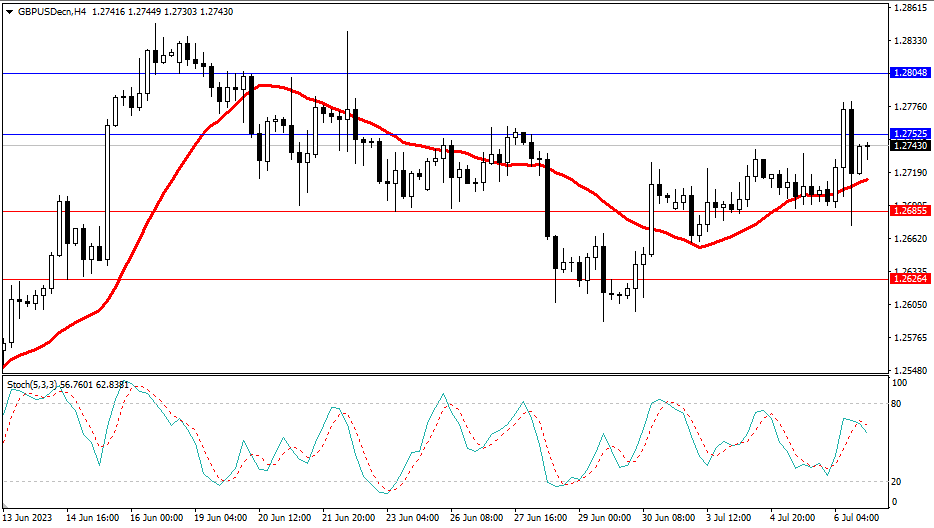Viewport: 934px width, 528px height.
Task: Click the 6 Jul 04:00 time label
Action: click(x=855, y=518)
